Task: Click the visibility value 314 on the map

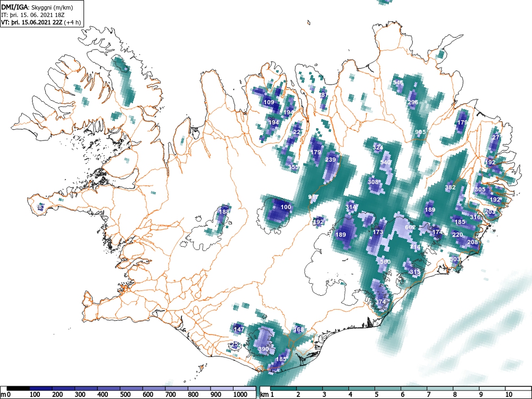Action: tap(351, 207)
